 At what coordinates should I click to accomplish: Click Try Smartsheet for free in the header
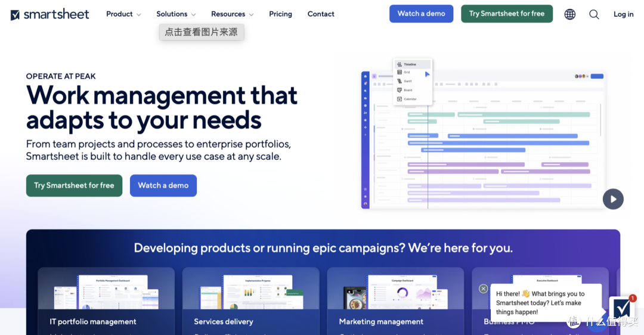(x=506, y=14)
